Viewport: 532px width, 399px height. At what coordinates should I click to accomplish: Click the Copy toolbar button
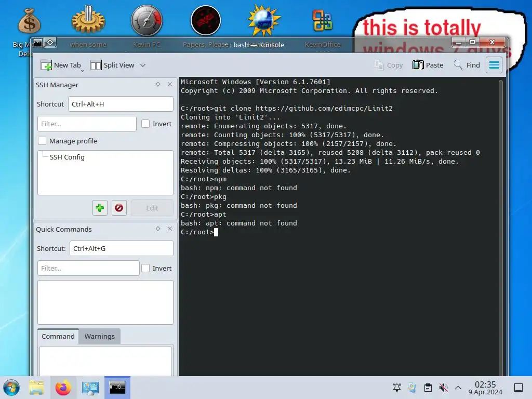[389, 65]
